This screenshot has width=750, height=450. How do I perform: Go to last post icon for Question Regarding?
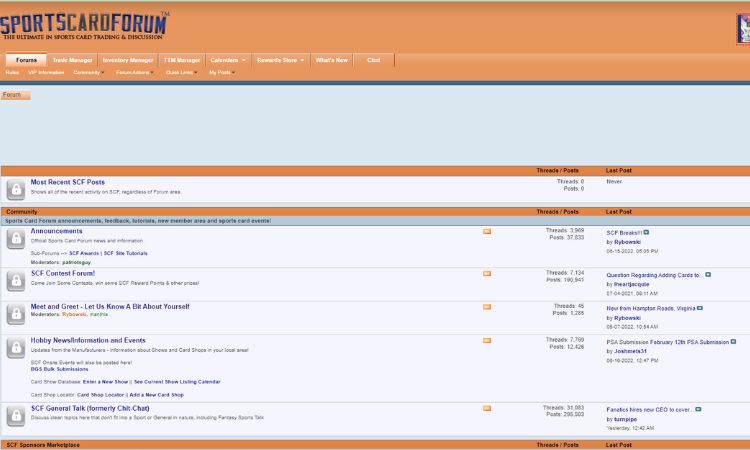708,275
